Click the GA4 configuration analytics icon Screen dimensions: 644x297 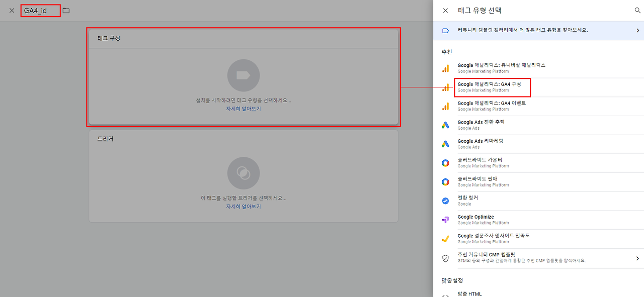445,87
